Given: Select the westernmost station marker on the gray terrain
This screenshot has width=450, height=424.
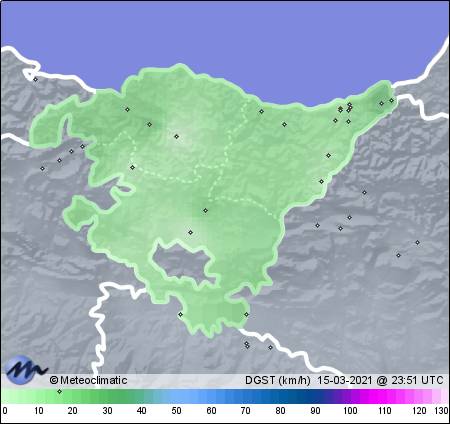Looking at the screenshot, I should coord(42,168).
